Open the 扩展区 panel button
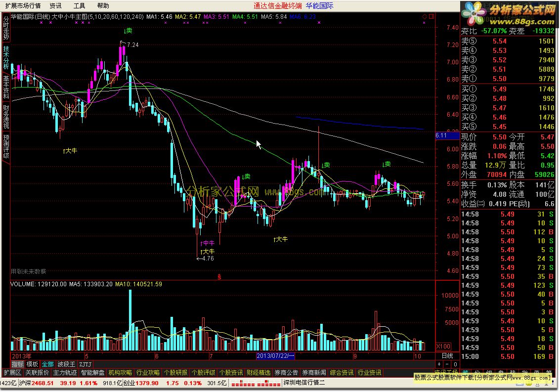The width and height of the screenshot is (560, 392). coord(12,373)
